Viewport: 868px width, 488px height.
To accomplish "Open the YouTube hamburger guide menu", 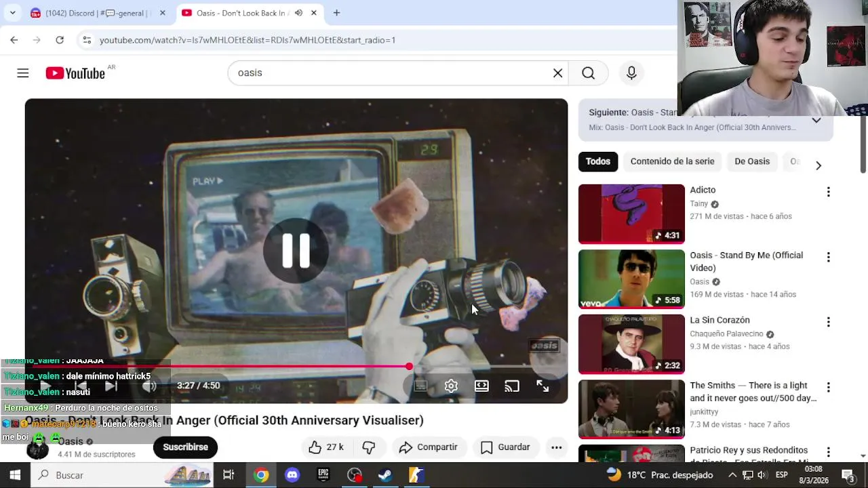I will tap(23, 73).
